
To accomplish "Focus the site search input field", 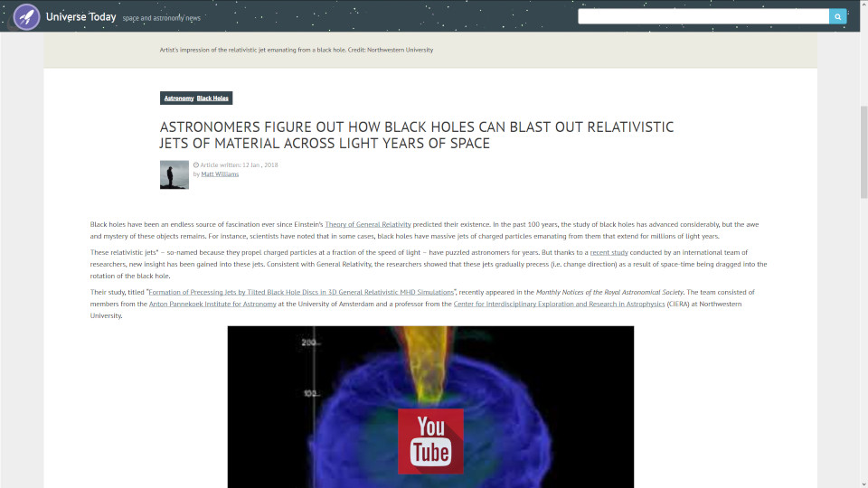I will 703,16.
